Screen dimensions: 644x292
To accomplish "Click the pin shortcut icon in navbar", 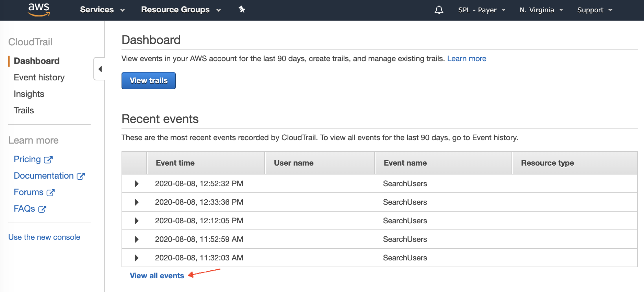I will pos(242,10).
